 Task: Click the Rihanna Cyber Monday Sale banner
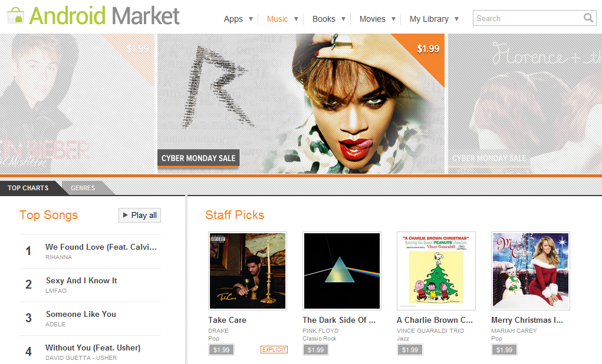[301, 104]
